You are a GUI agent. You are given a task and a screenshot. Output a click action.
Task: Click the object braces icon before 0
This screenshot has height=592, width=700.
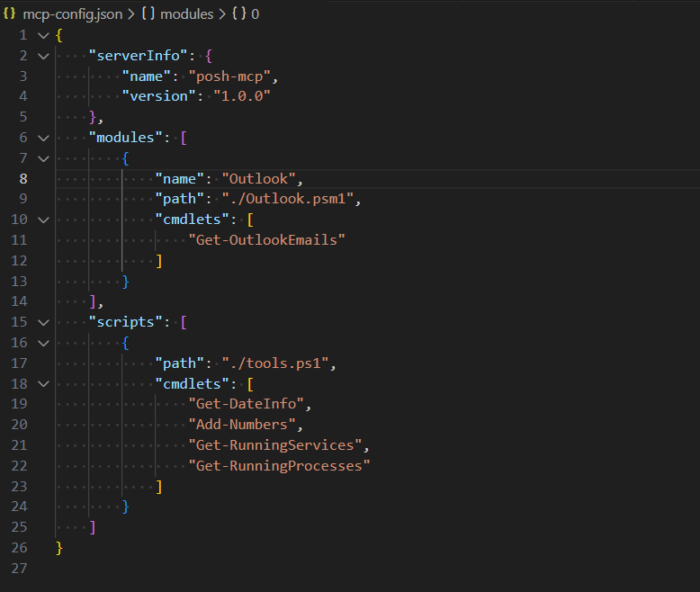[238, 13]
